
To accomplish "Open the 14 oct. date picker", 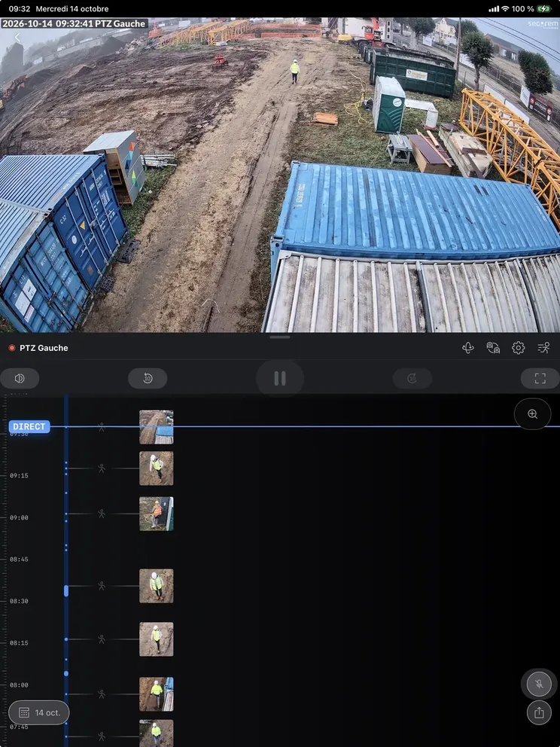I will point(39,712).
